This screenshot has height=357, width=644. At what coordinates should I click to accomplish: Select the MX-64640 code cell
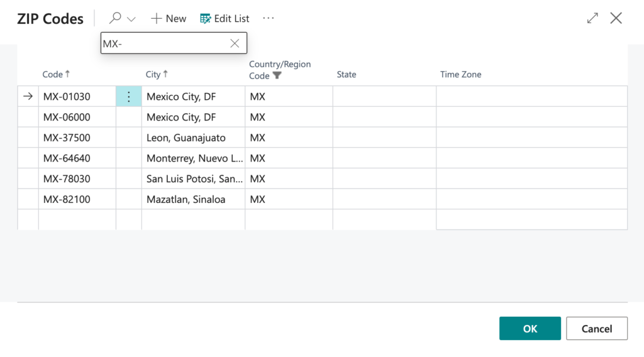click(77, 158)
